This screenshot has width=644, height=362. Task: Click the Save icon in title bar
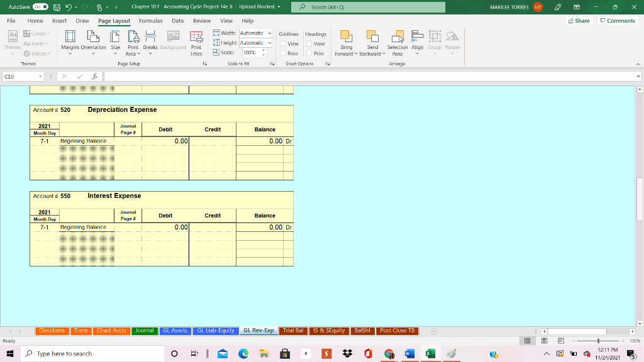[57, 7]
